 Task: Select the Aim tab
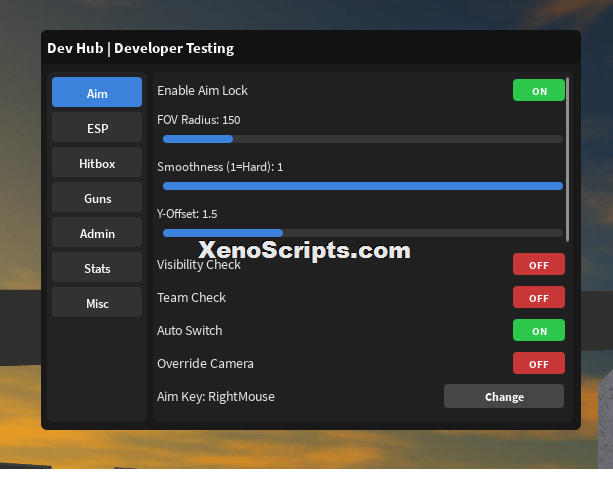(x=97, y=92)
